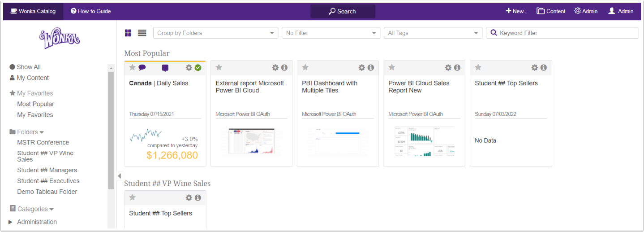The image size is (644, 232).
Task: Open gear menu on PBI Dashboard tile
Action: coord(362,67)
